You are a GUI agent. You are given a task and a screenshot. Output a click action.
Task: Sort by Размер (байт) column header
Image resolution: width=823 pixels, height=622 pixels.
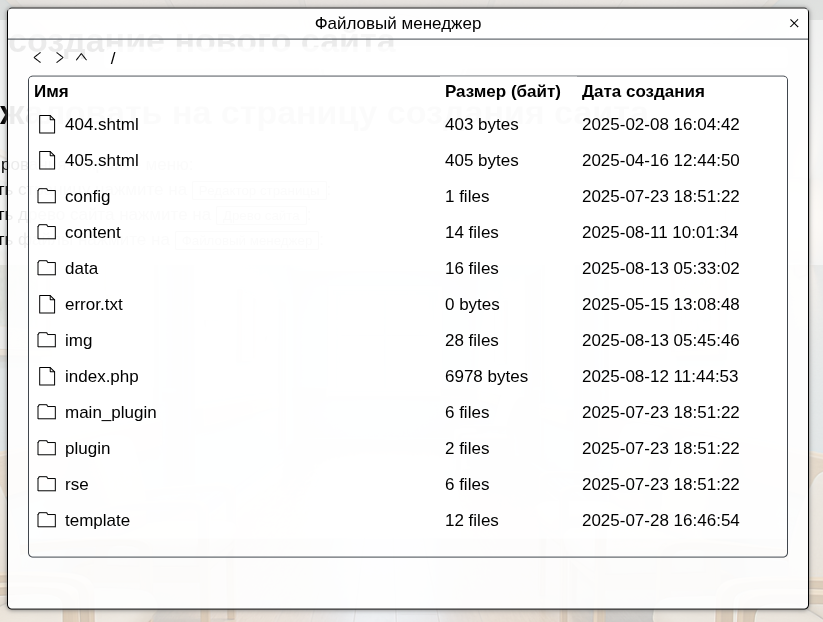pyautogui.click(x=502, y=92)
